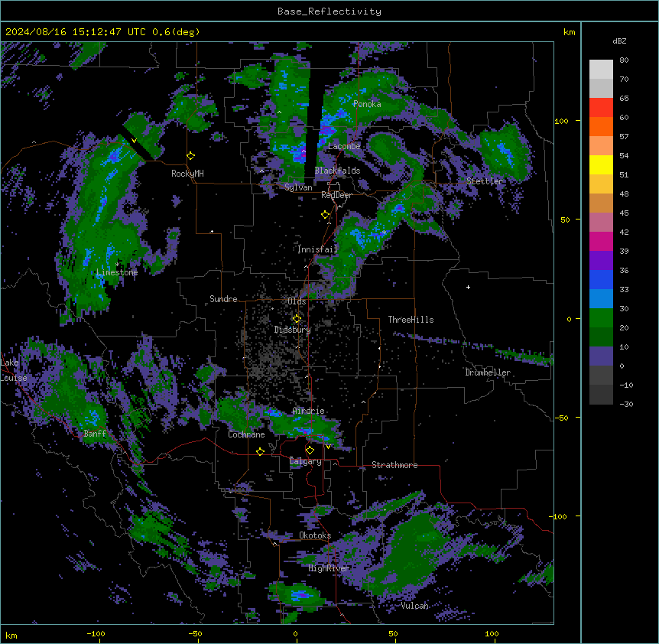Image resolution: width=659 pixels, height=644 pixels.
Task: Click the -50 tick label on the bottom axis
Action: pyautogui.click(x=195, y=633)
